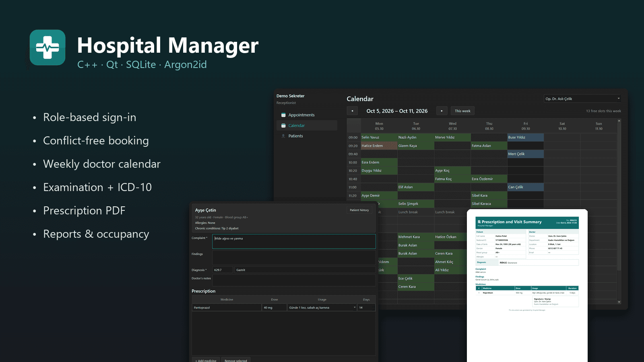
Task: Click the Hospital Manager cross logo
Action: pos(47,47)
